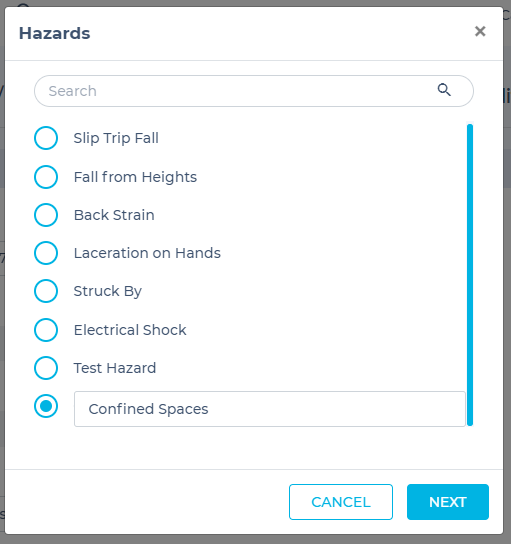Click the blue vertical list scrollbar

click(470, 275)
